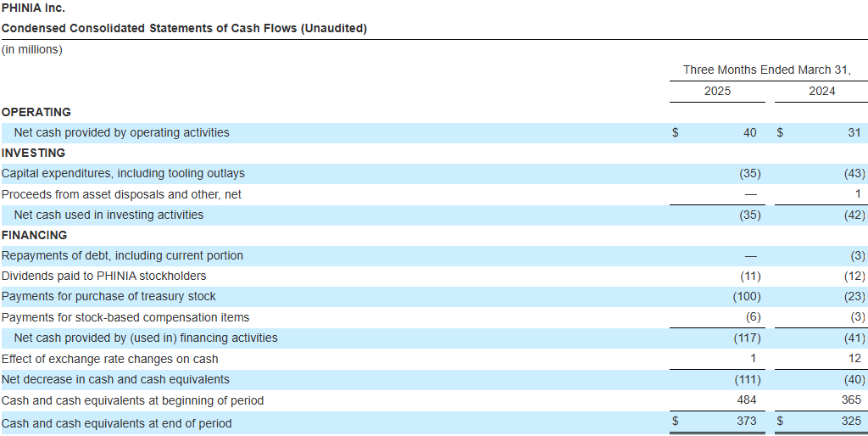Click 'Condensed Consolidated Statements of Cash Flows (Unaudited)' title
The height and width of the screenshot is (436, 868).
[x=184, y=28]
